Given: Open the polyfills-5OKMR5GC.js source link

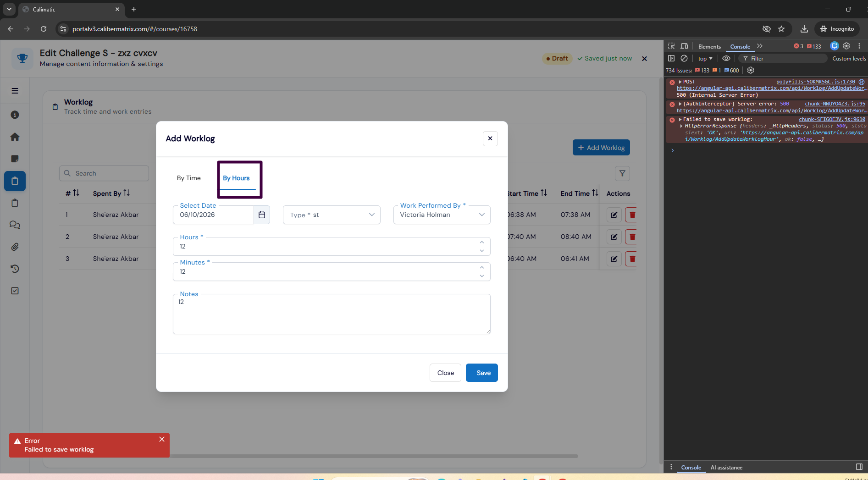Looking at the screenshot, I should [x=815, y=82].
